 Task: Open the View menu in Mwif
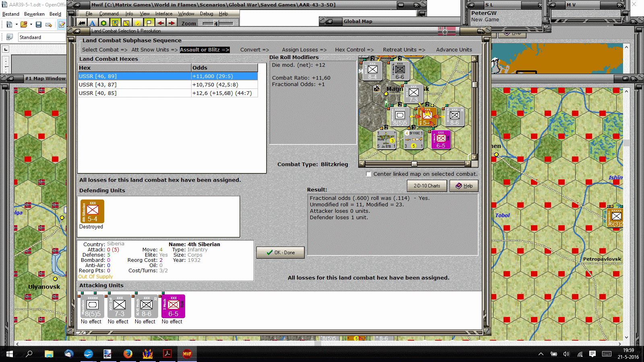(x=144, y=14)
